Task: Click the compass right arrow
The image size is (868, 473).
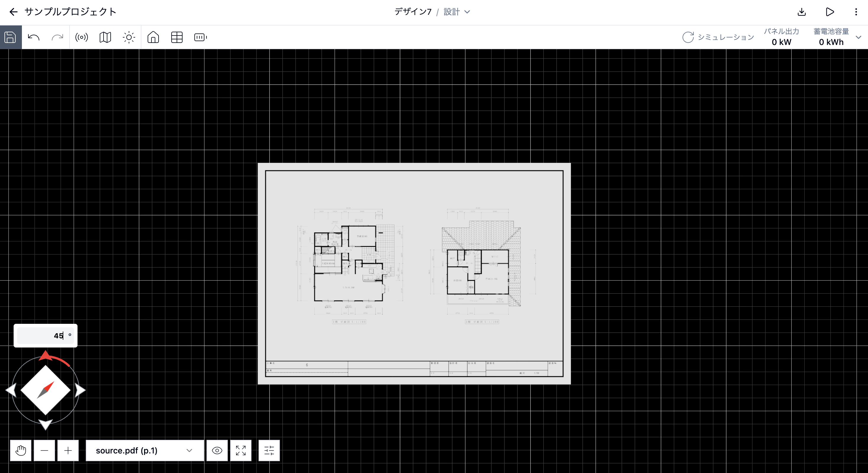Action: (x=80, y=390)
